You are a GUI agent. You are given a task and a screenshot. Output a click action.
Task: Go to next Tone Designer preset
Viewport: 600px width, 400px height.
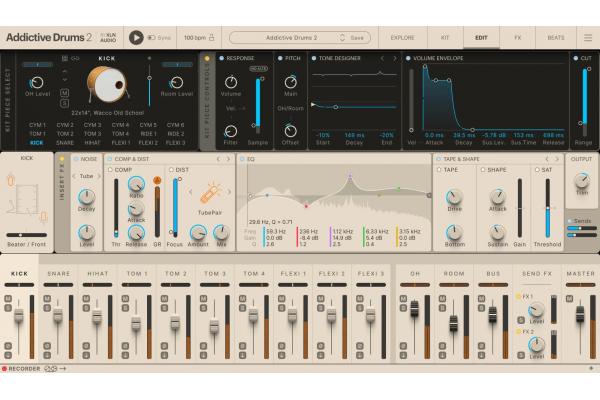point(395,58)
